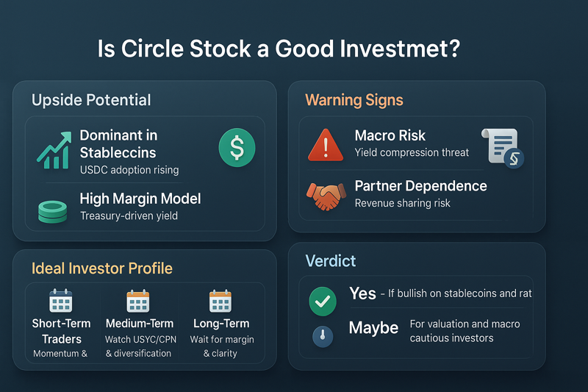Screen dimensions: 588x392
Task: Click the Partner Dependence label
Action: (x=420, y=185)
